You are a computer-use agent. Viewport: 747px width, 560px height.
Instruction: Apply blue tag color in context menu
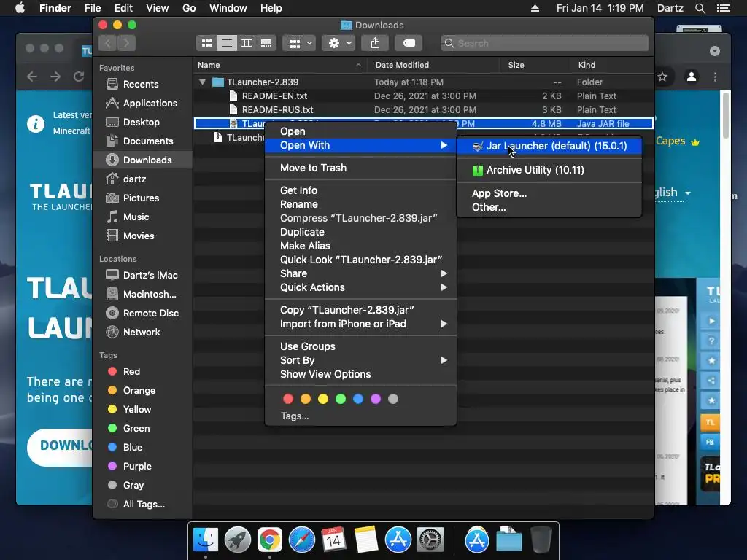pyautogui.click(x=357, y=399)
